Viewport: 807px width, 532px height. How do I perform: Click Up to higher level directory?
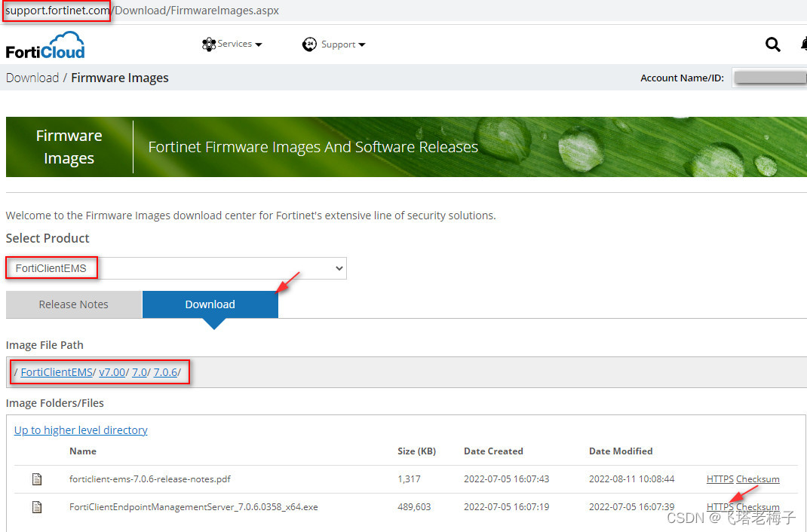(81, 430)
